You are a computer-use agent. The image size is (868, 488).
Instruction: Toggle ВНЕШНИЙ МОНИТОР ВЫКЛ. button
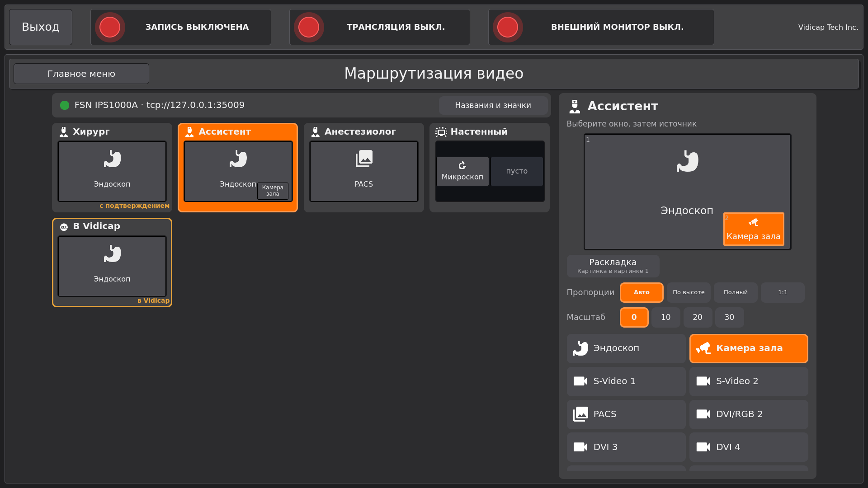tap(601, 27)
